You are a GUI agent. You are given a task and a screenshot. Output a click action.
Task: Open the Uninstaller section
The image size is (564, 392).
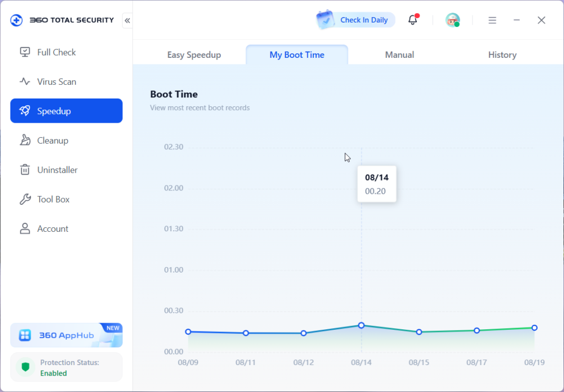(x=67, y=170)
